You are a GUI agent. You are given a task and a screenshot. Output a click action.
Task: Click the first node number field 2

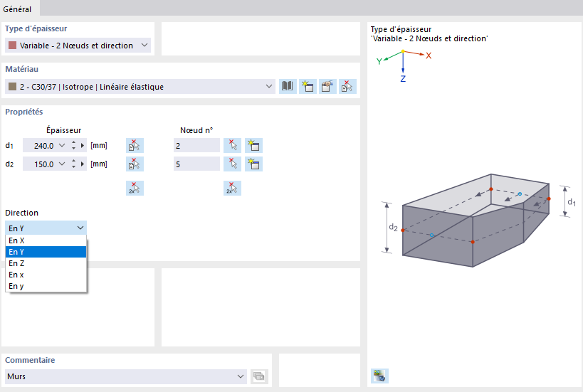coord(196,146)
